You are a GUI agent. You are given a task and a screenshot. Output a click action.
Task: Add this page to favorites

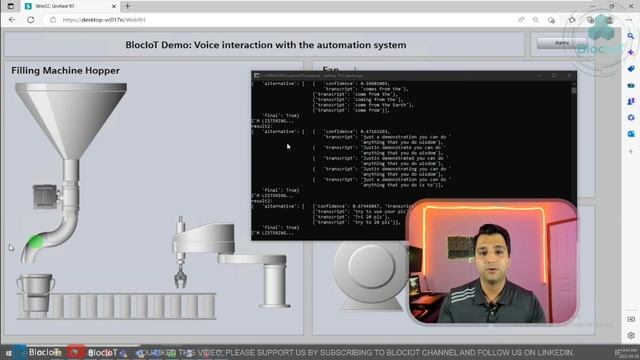click(551, 20)
